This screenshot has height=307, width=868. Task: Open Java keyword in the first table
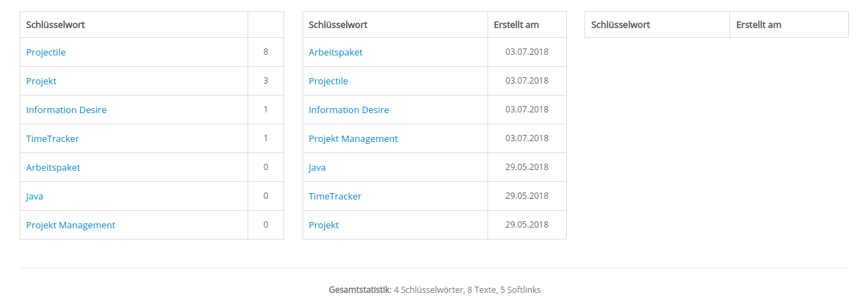tap(34, 196)
